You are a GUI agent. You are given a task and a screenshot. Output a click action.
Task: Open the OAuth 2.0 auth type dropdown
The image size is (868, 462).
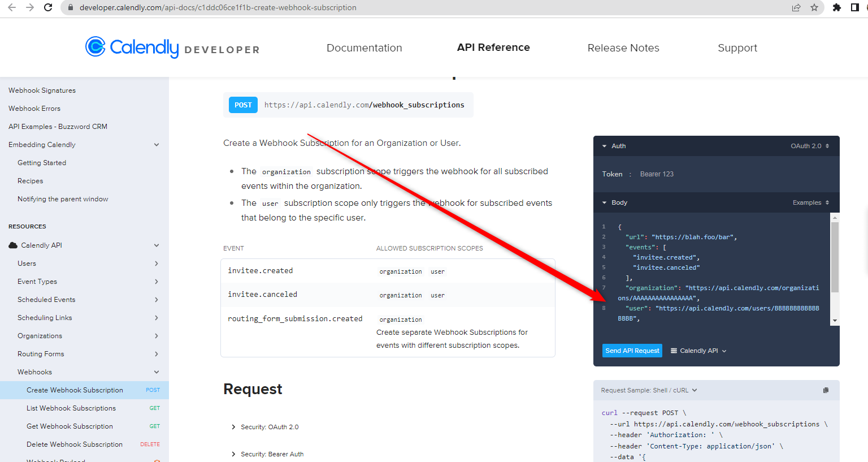point(810,146)
